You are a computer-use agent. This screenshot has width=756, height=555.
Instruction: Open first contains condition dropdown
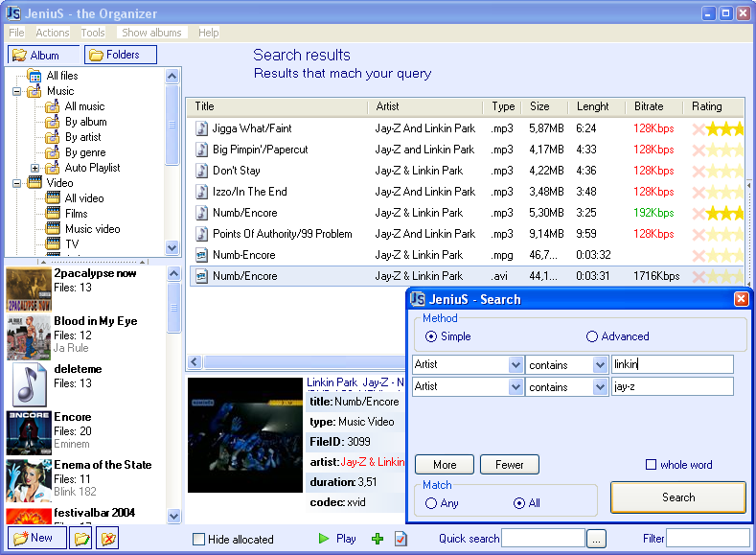(600, 364)
